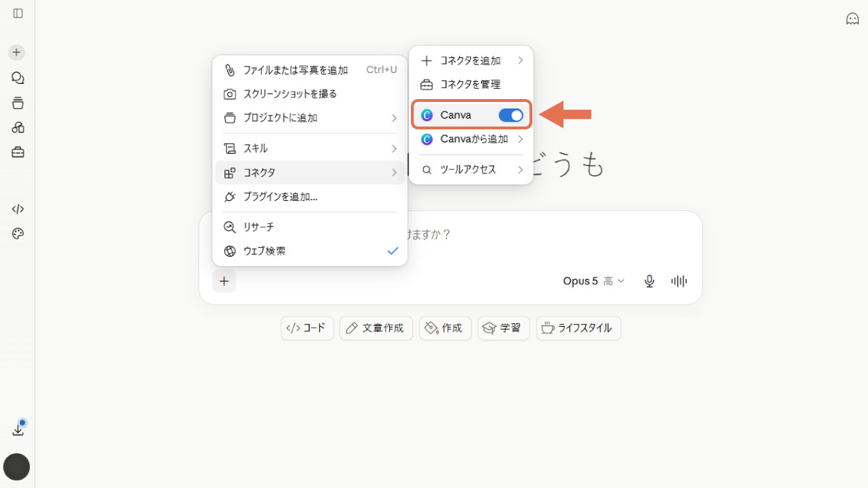The height and width of the screenshot is (488, 868).
Task: Collapse the sidebar panel icon
Action: pos(18,13)
